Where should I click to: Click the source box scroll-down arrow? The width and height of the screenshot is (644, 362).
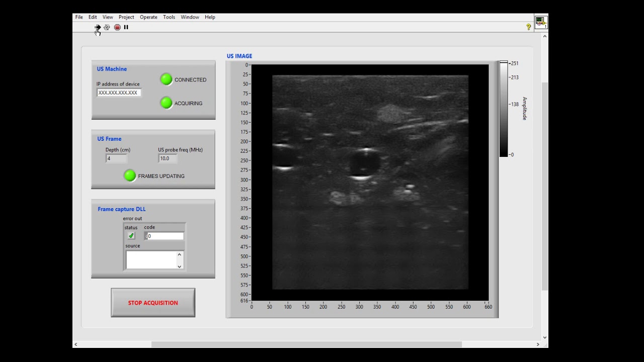coord(180,266)
